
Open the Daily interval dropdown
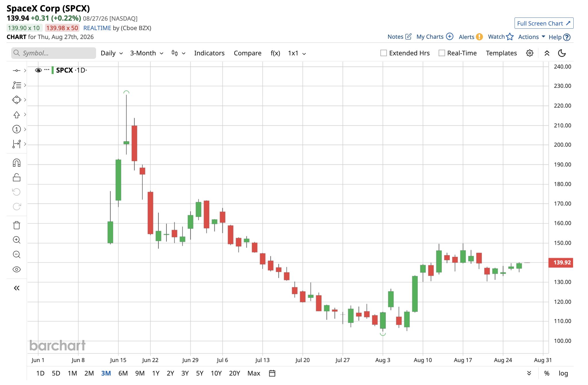click(112, 53)
